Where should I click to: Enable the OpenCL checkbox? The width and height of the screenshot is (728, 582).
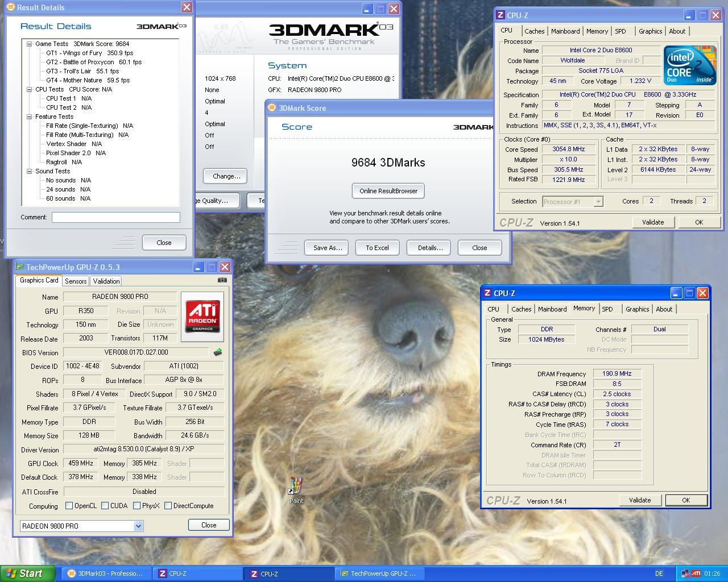(x=69, y=505)
